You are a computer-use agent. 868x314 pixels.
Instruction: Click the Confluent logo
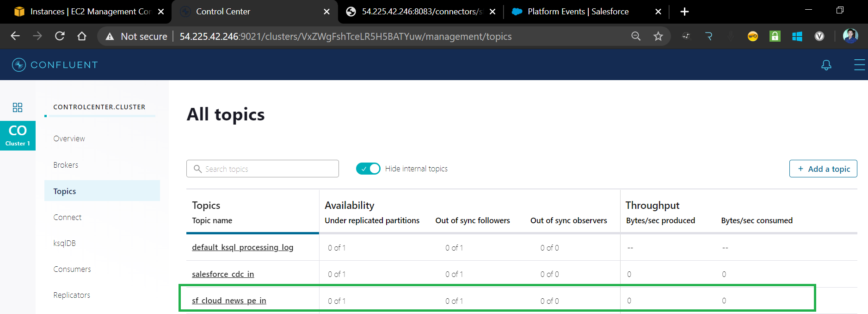pyautogui.click(x=55, y=65)
